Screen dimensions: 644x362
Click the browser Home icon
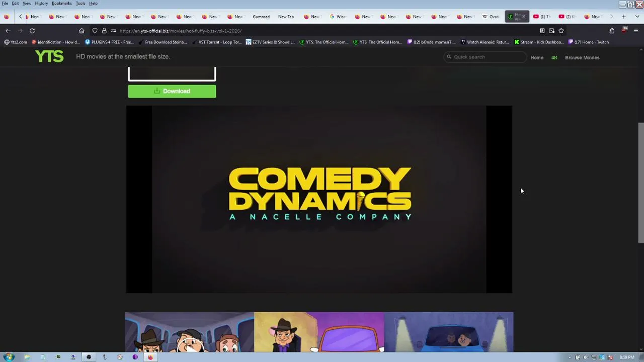click(82, 31)
